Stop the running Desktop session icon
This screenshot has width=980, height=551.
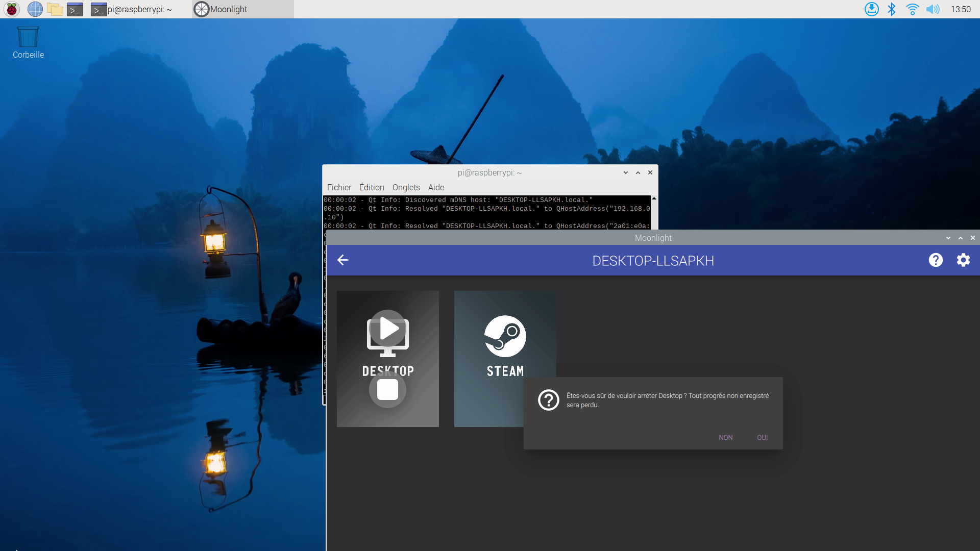pyautogui.click(x=388, y=389)
